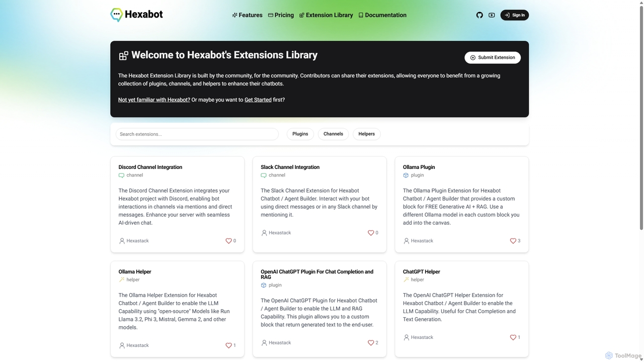644x362 pixels.
Task: Like the Ollama Helper extension
Action: tap(228, 345)
